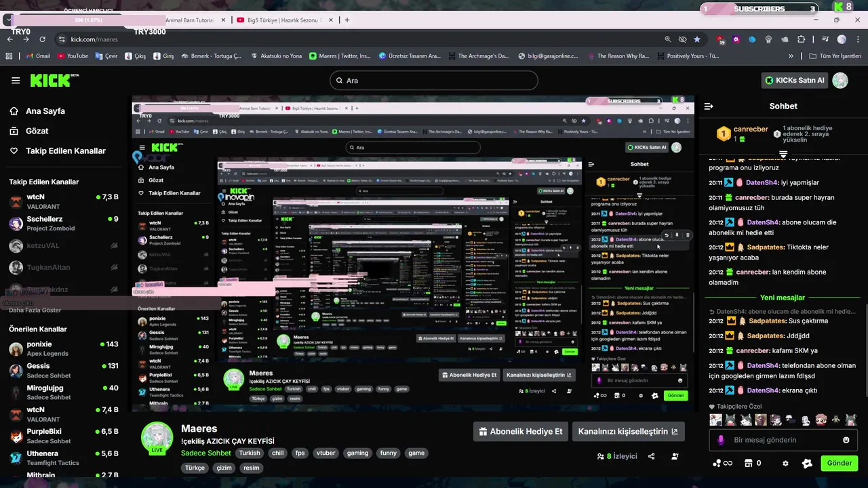868x488 pixels.
Task: Focus Bir mesaj gönderin field
Action: coord(784,440)
